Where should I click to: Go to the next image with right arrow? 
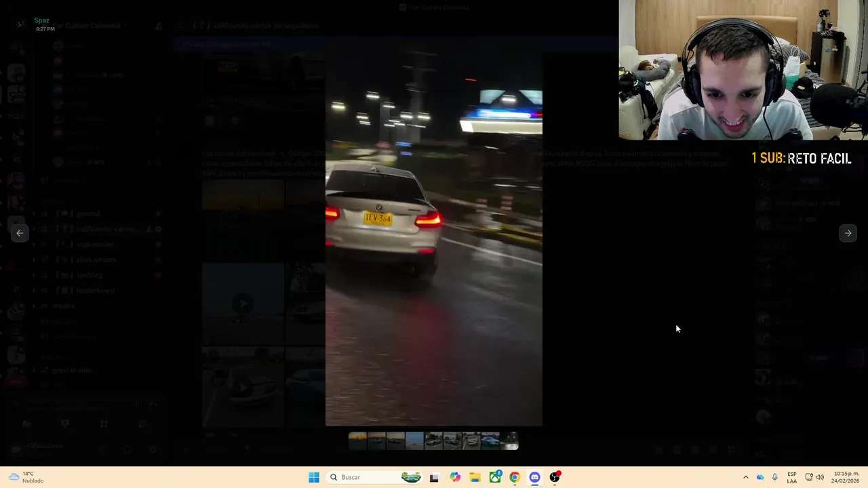pos(848,233)
